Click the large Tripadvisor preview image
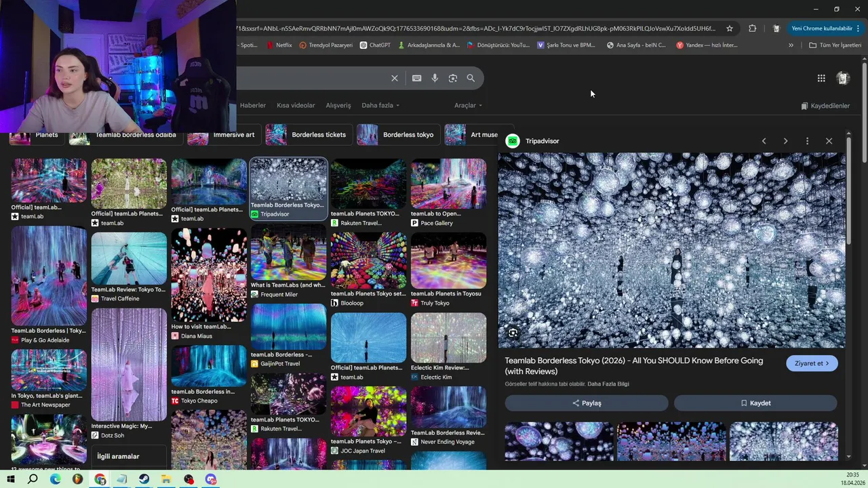This screenshot has width=868, height=488. [671, 250]
